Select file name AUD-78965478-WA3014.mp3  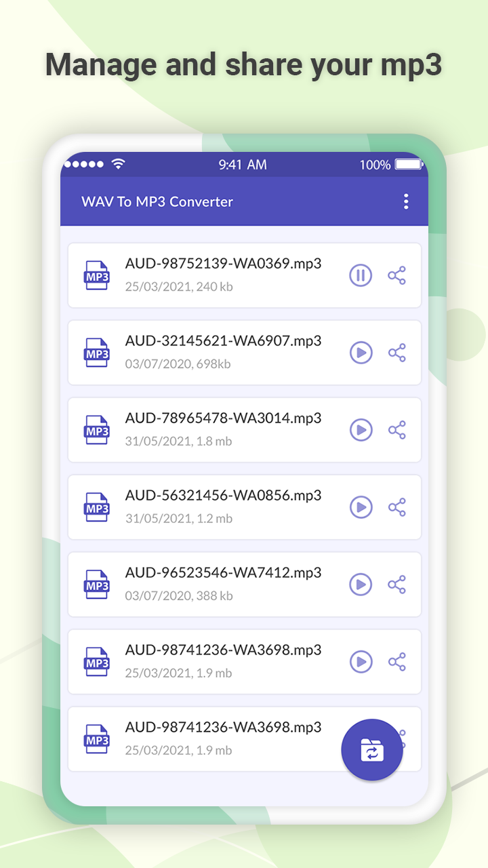pos(223,418)
